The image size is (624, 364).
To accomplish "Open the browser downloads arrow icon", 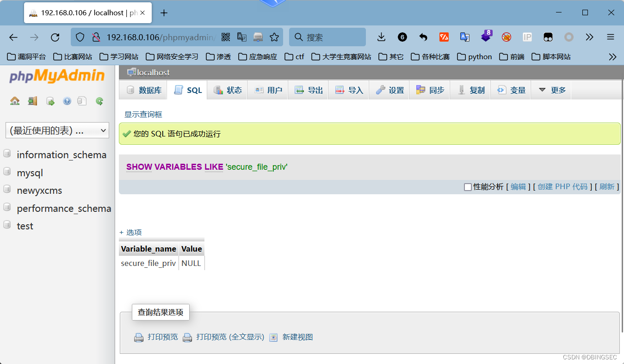I will tap(381, 37).
